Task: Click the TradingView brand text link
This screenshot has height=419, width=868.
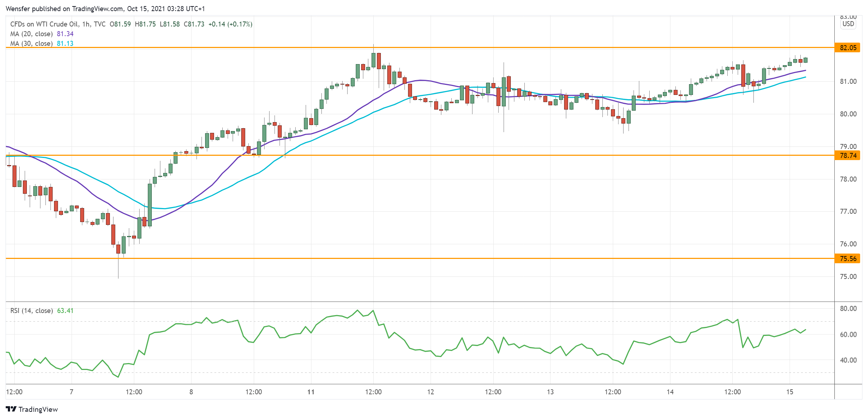Action: click(x=38, y=409)
